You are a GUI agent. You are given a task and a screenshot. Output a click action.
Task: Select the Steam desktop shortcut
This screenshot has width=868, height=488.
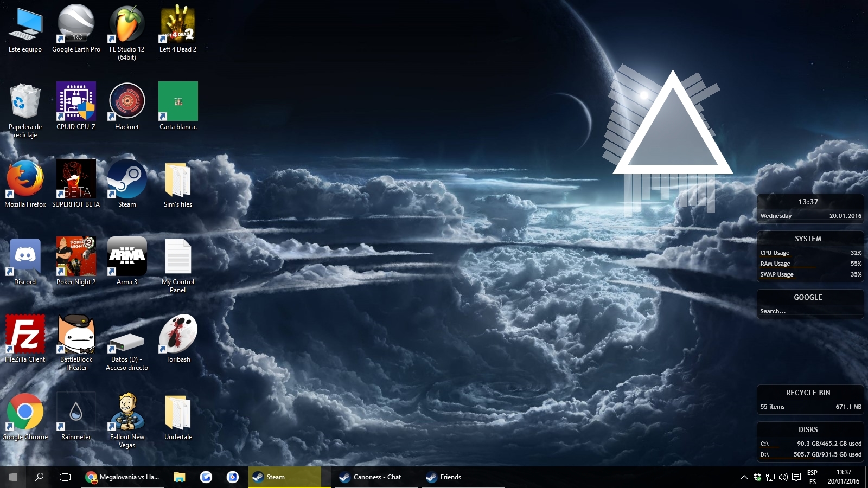coord(127,184)
